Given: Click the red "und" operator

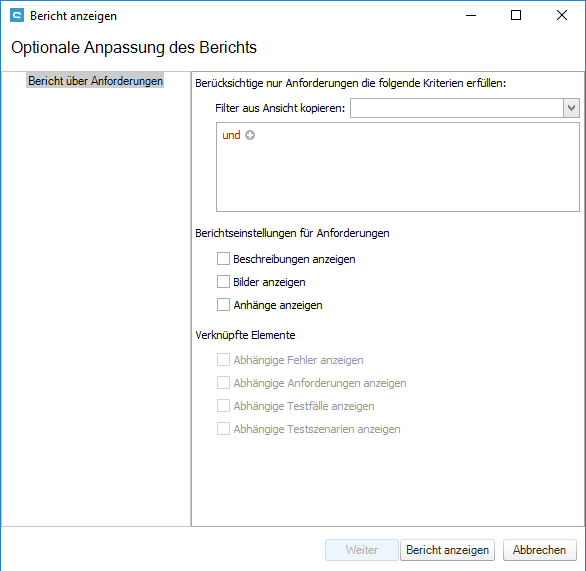Looking at the screenshot, I should click(231, 135).
